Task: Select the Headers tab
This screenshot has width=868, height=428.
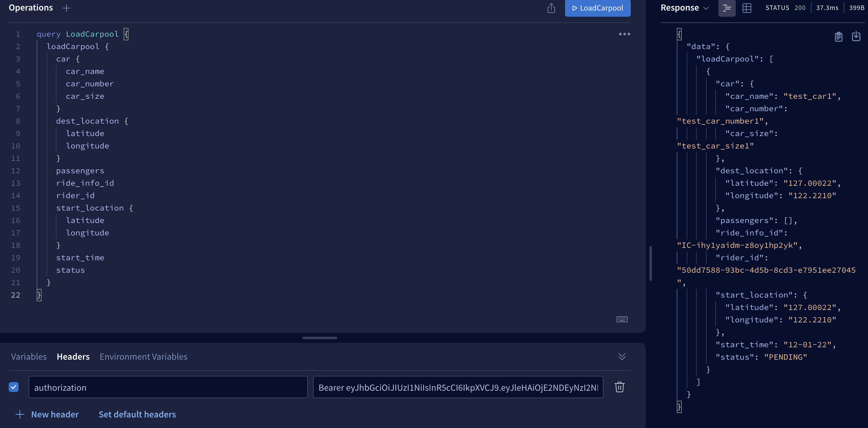Action: (73, 357)
